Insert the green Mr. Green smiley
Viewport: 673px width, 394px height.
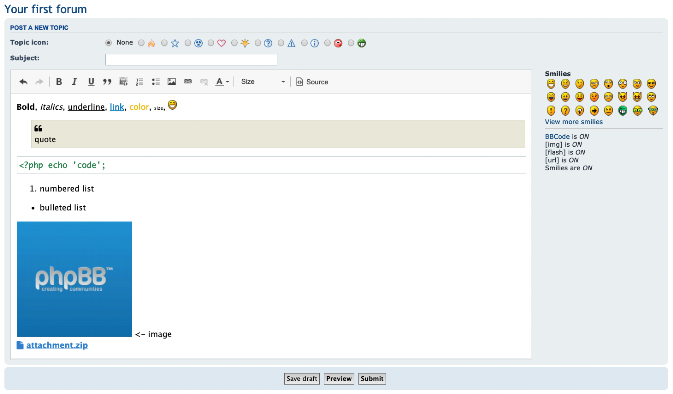623,111
